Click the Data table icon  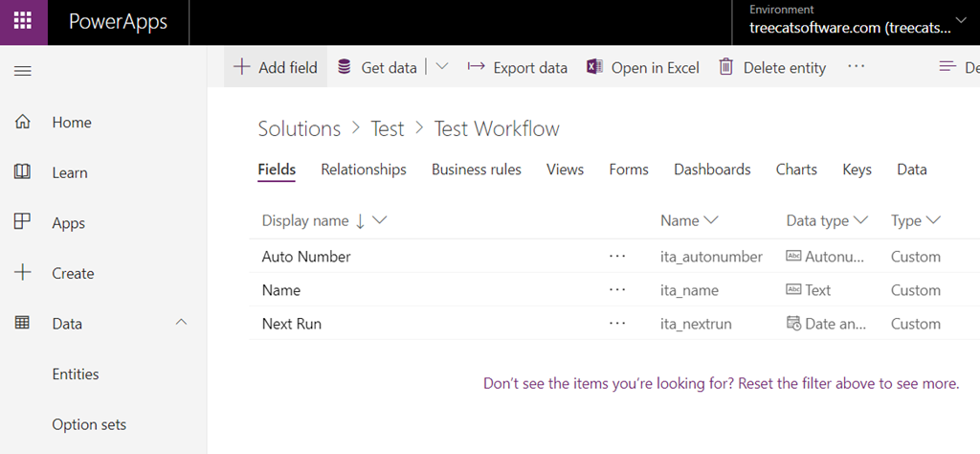pyautogui.click(x=23, y=324)
